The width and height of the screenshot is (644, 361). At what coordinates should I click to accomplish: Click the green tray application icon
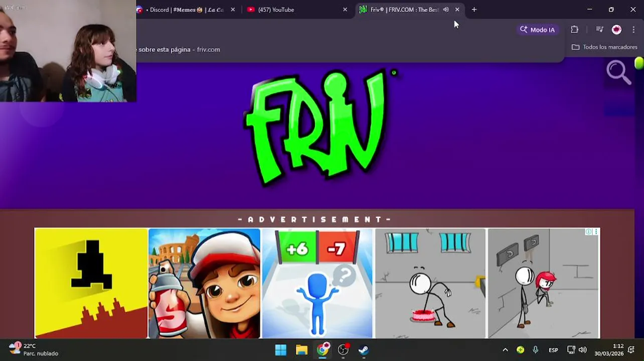pyautogui.click(x=520, y=350)
